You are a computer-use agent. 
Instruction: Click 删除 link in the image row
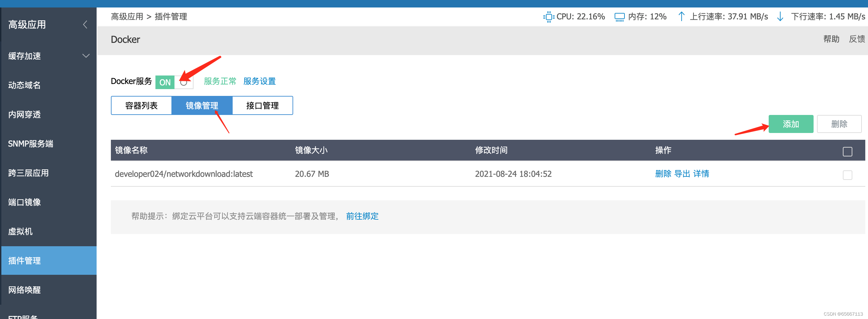pos(663,174)
